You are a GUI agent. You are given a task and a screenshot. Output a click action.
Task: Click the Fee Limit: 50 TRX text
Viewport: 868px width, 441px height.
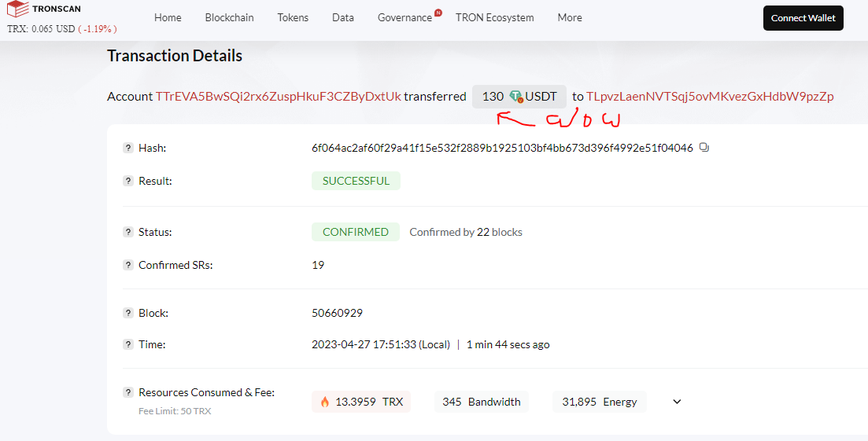tap(175, 411)
